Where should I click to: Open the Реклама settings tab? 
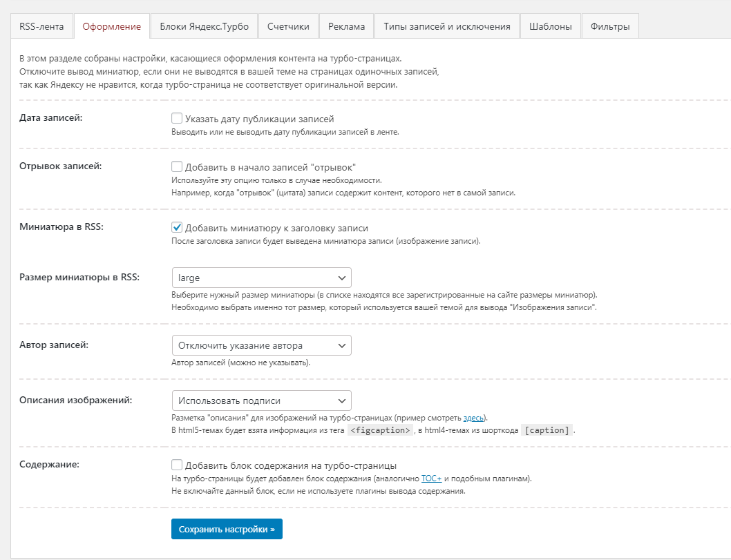347,27
